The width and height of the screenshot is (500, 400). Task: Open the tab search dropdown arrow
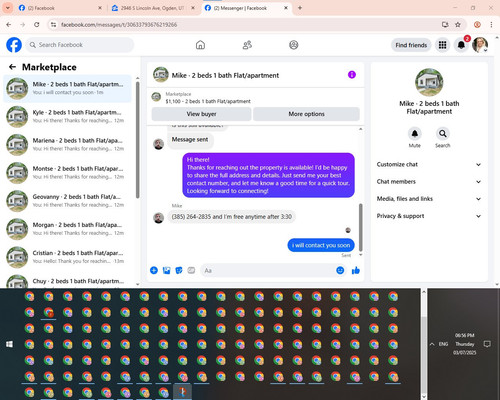point(7,8)
